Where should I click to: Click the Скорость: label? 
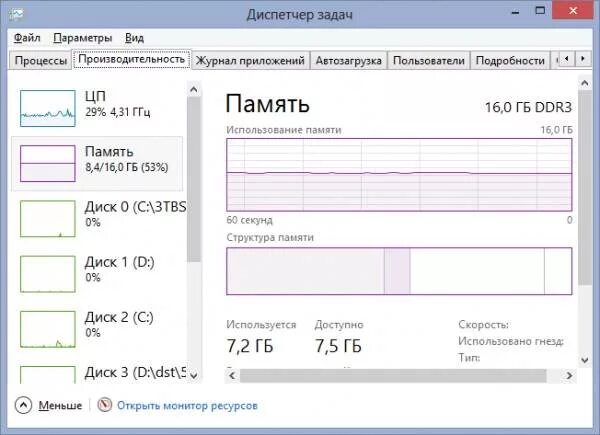(483, 325)
